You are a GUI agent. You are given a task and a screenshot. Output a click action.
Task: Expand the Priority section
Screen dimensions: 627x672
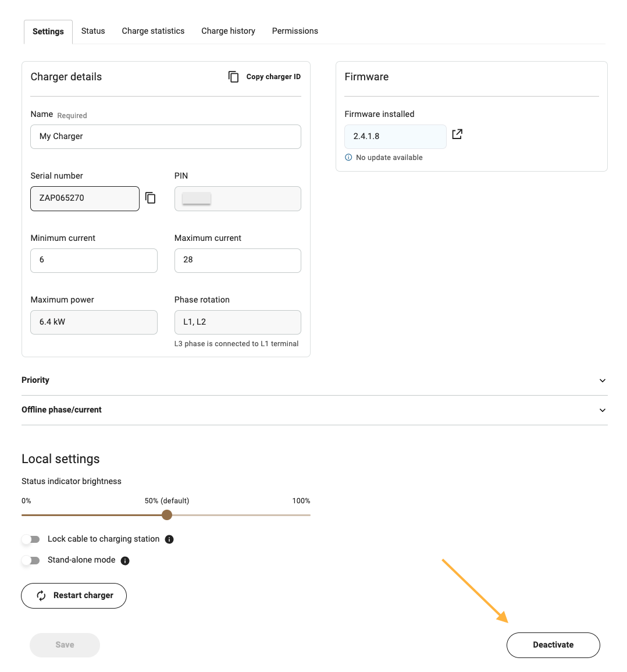tap(602, 381)
